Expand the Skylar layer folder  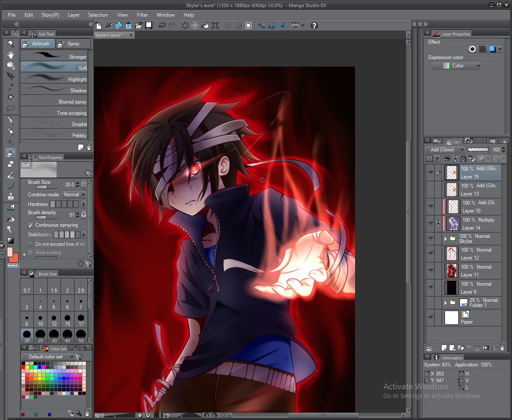(x=445, y=239)
